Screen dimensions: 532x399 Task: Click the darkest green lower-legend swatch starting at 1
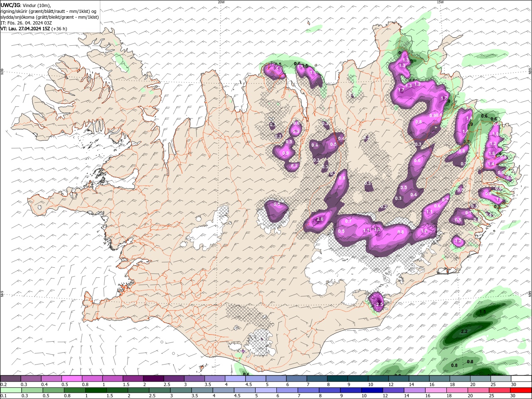[x=96, y=390]
